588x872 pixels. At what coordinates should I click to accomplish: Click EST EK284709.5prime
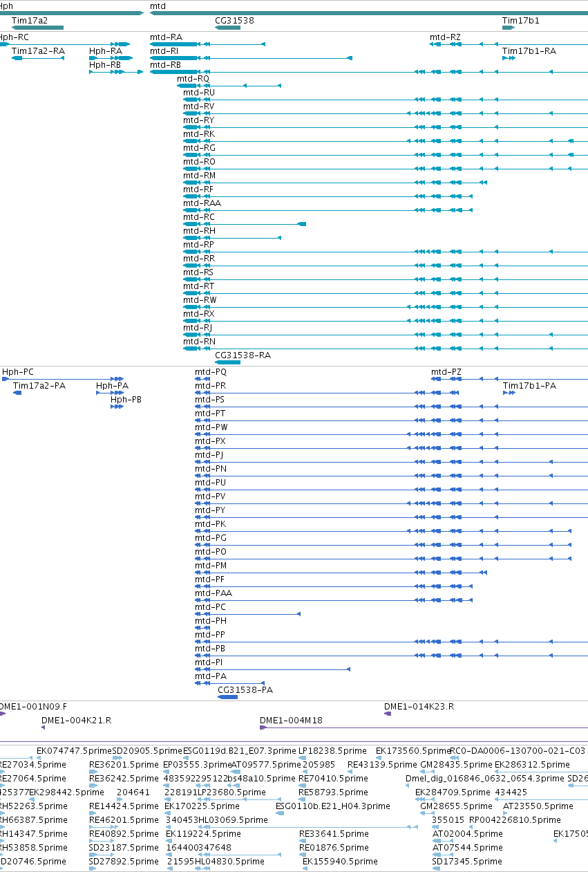click(452, 792)
